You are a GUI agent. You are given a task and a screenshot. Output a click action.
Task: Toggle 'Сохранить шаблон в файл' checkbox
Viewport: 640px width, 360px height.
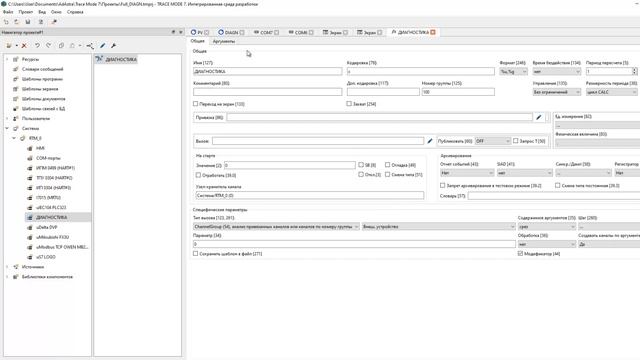(x=196, y=253)
